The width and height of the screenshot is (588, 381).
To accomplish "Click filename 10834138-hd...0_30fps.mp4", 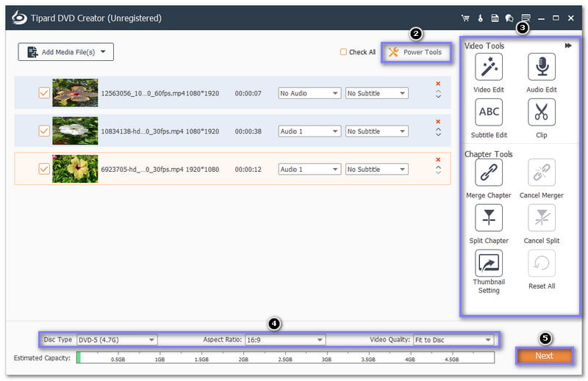I will 142,131.
